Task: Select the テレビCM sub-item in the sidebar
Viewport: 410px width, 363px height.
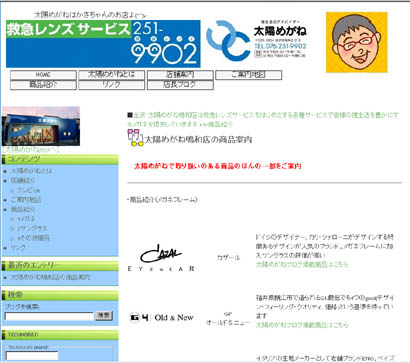Action: (29, 190)
